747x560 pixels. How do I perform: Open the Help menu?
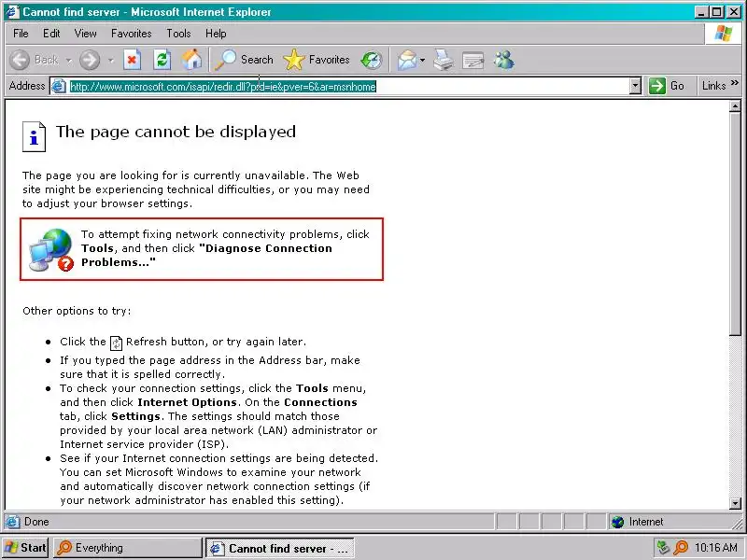(x=216, y=34)
